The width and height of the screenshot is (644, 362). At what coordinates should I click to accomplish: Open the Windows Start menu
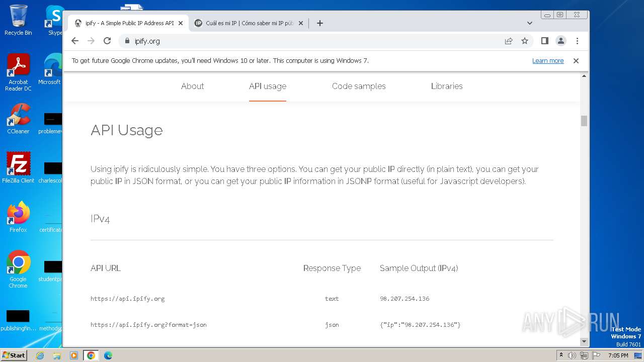(14, 355)
